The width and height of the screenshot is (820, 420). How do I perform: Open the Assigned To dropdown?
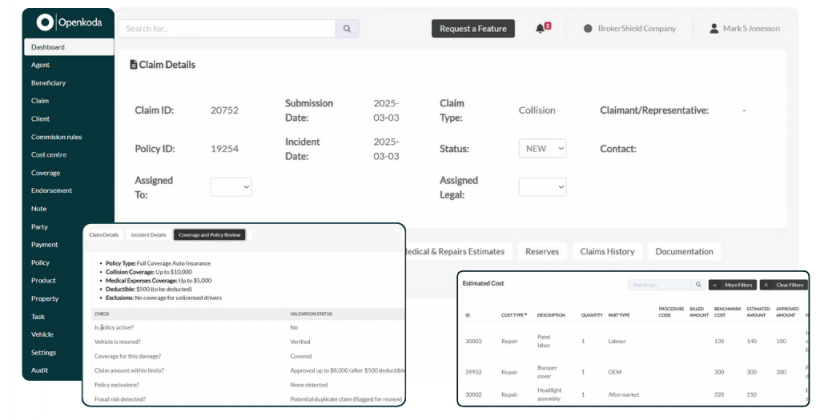pos(231,187)
